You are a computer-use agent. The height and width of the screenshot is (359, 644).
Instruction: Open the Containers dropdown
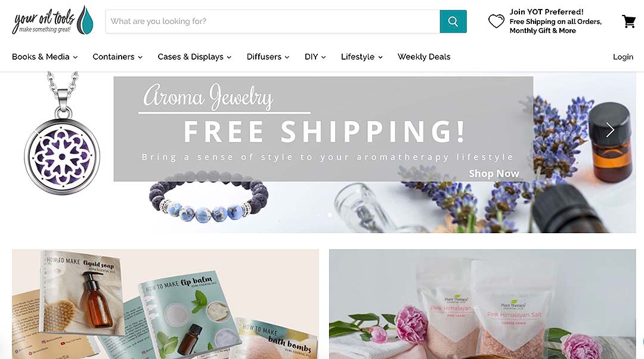pos(117,57)
